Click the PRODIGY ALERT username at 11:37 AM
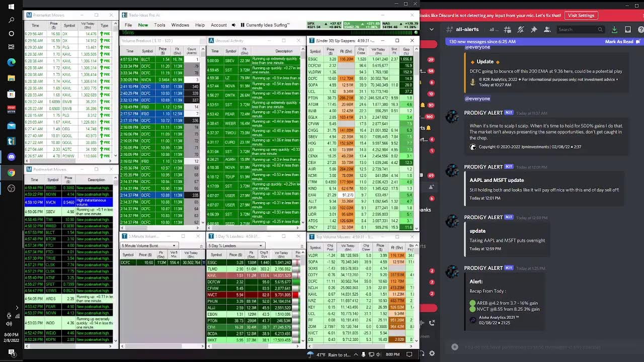644x362 pixels. pos(483,113)
